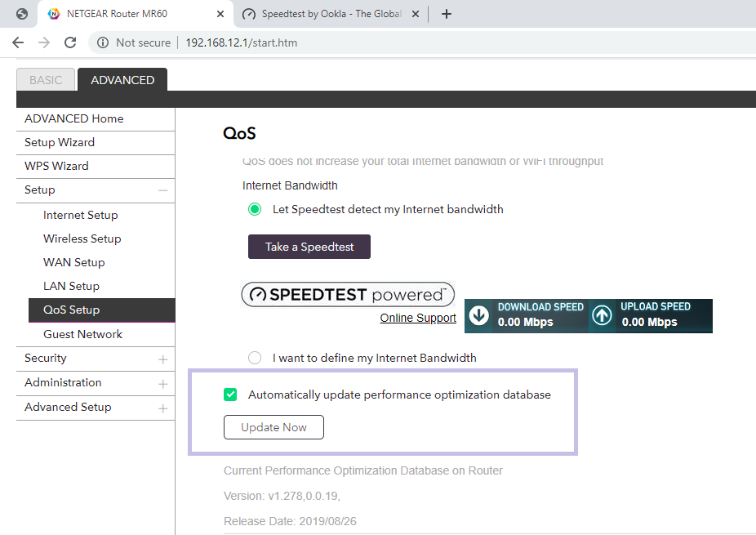Click the Internet Bandwidth label
Screen dimensions: 756x535
pyautogui.click(x=290, y=185)
